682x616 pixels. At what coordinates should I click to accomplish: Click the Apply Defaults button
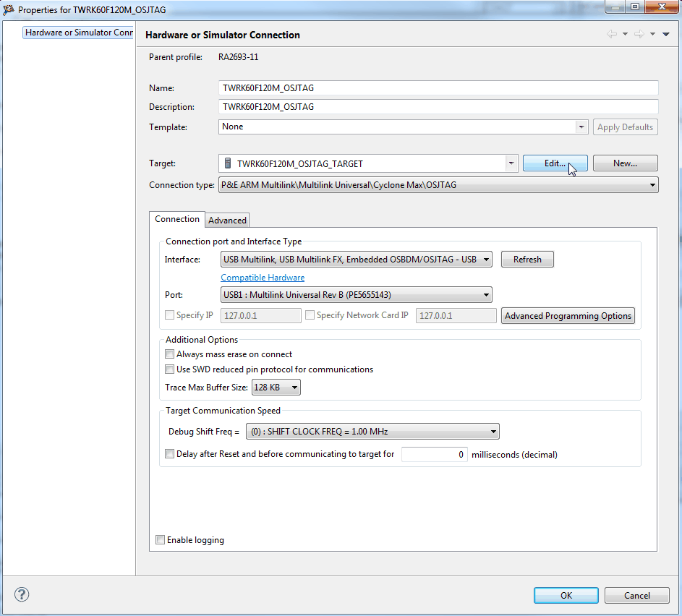click(x=625, y=127)
